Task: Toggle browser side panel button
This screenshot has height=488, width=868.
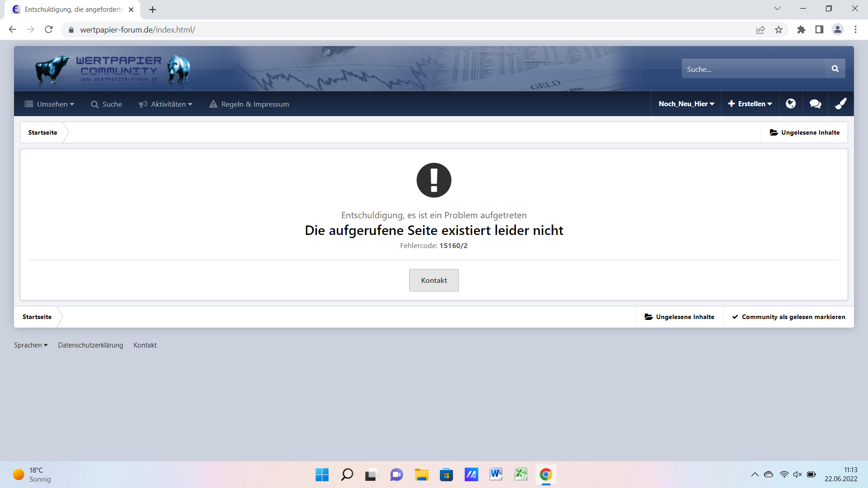Action: (x=819, y=30)
